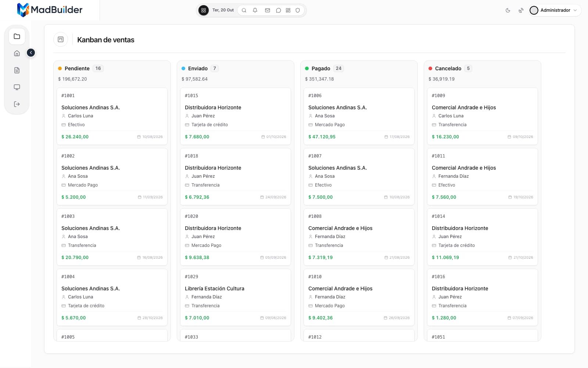Click the orange Pendiente status dot

(x=60, y=68)
